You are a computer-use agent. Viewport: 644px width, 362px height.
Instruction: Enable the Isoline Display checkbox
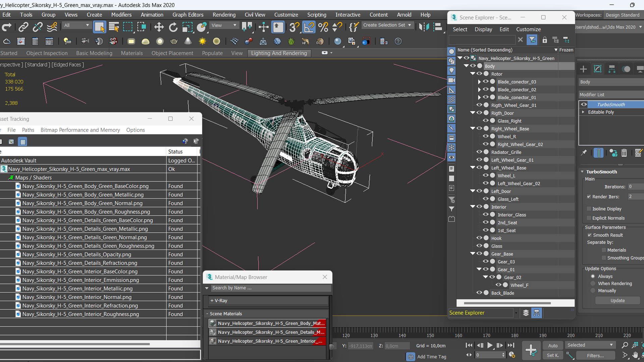tap(589, 209)
